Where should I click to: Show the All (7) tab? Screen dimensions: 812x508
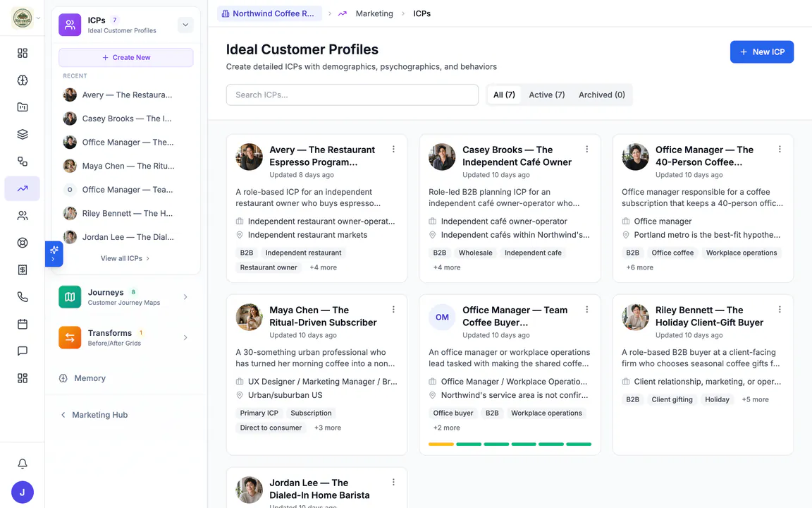(x=504, y=95)
